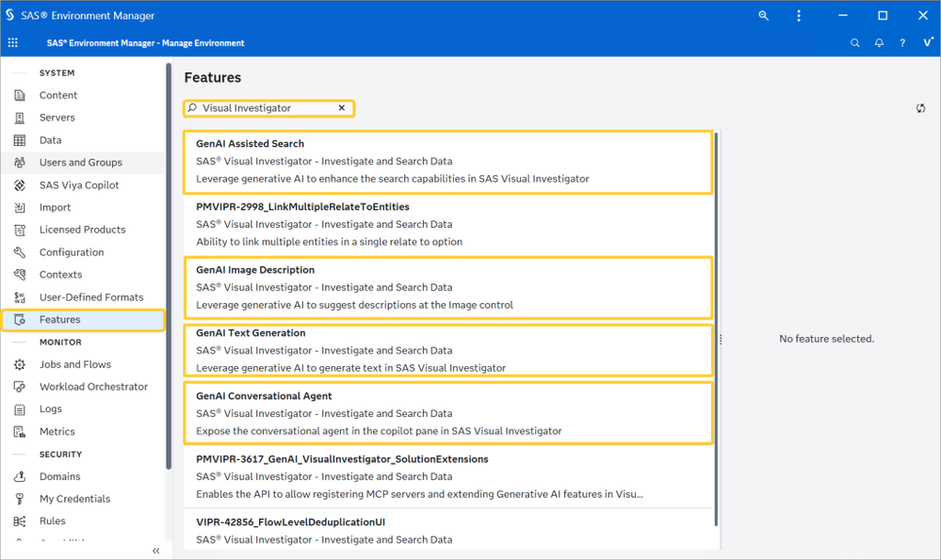The height and width of the screenshot is (560, 941).
Task: Click the Users and Groups icon
Action: (20, 163)
